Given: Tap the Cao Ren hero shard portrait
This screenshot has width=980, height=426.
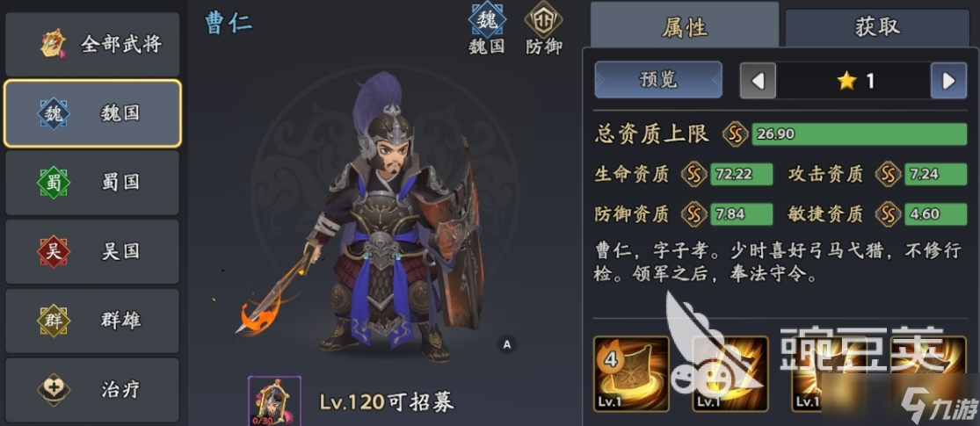Looking at the screenshot, I should click(x=274, y=401).
